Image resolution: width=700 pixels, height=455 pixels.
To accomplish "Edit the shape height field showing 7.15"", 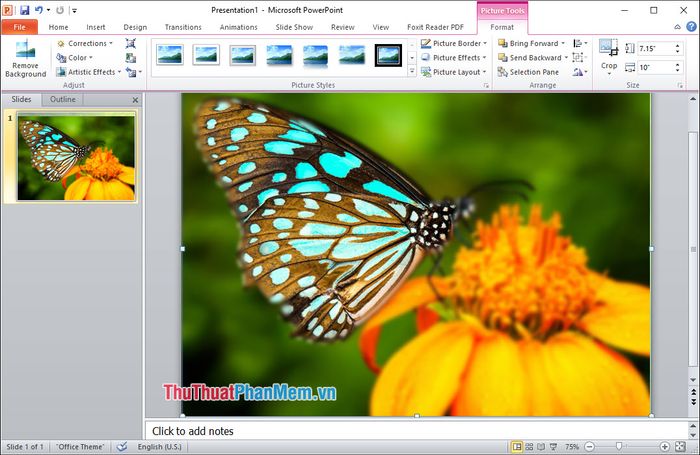I will [655, 48].
